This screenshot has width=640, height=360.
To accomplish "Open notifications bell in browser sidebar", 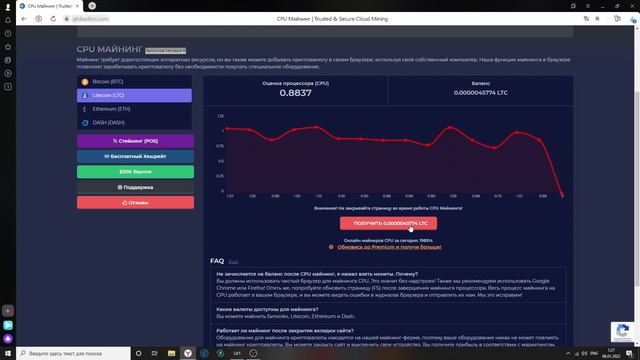I will click(x=8, y=20).
